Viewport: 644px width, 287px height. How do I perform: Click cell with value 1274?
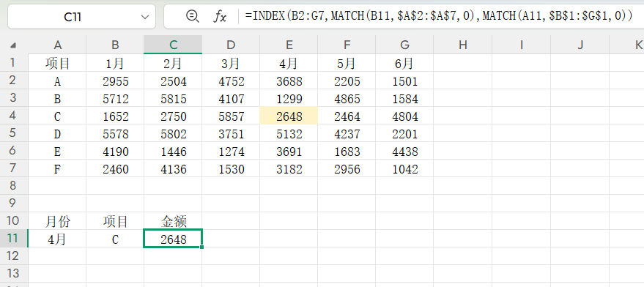231,151
